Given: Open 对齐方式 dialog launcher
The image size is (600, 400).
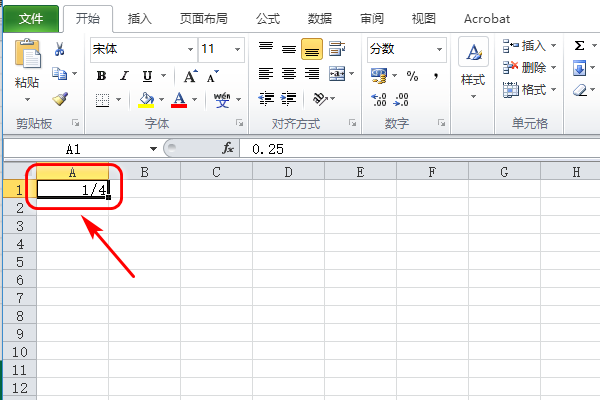Looking at the screenshot, I should [352, 123].
